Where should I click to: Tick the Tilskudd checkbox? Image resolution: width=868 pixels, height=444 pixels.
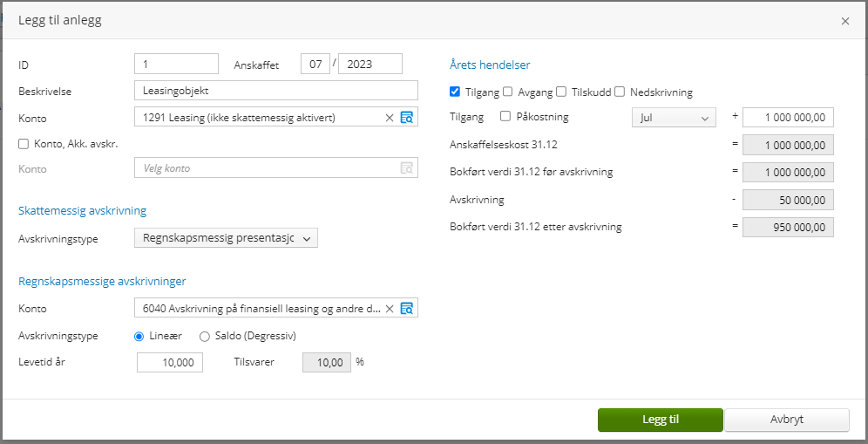point(561,92)
